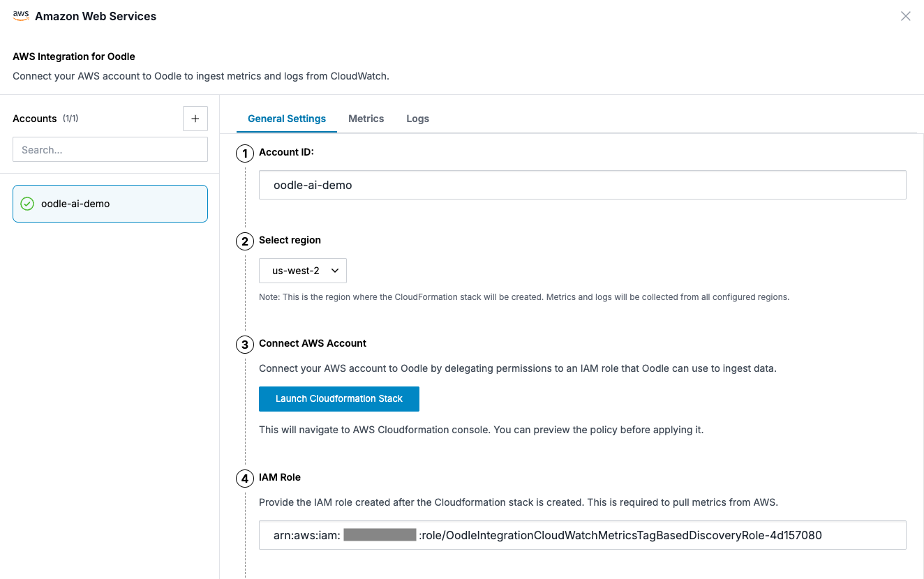This screenshot has height=579, width=924.
Task: Click the Amazon Web Services title text
Action: (96, 16)
